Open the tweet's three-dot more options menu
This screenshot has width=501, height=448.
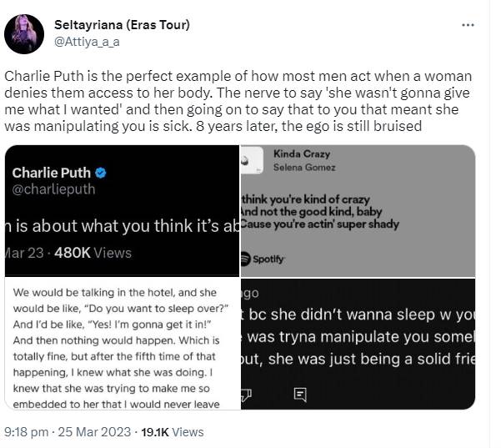(x=468, y=26)
